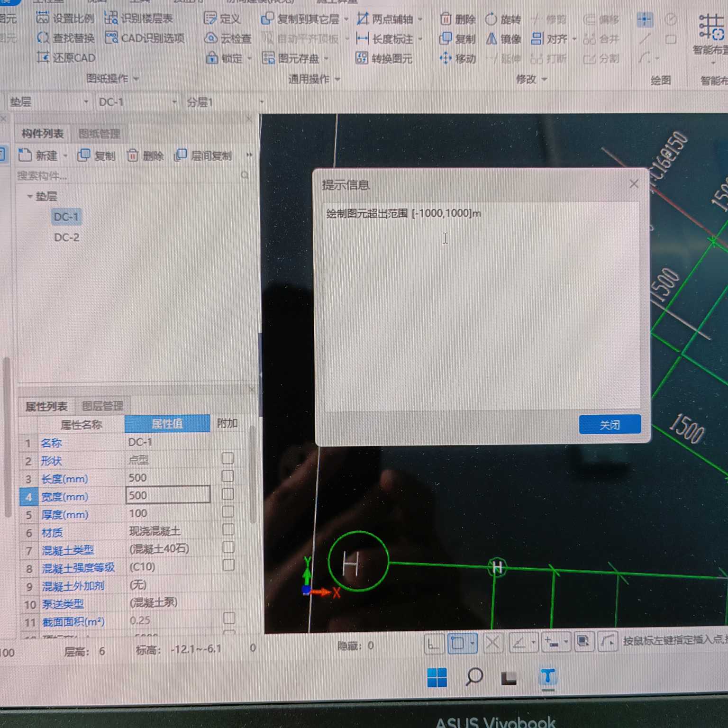The height and width of the screenshot is (728, 728).
Task: Click the 锁定 tool
Action: click(x=228, y=58)
